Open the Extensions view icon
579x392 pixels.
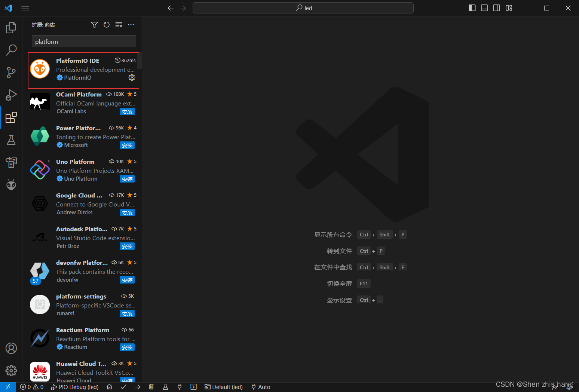(x=11, y=117)
